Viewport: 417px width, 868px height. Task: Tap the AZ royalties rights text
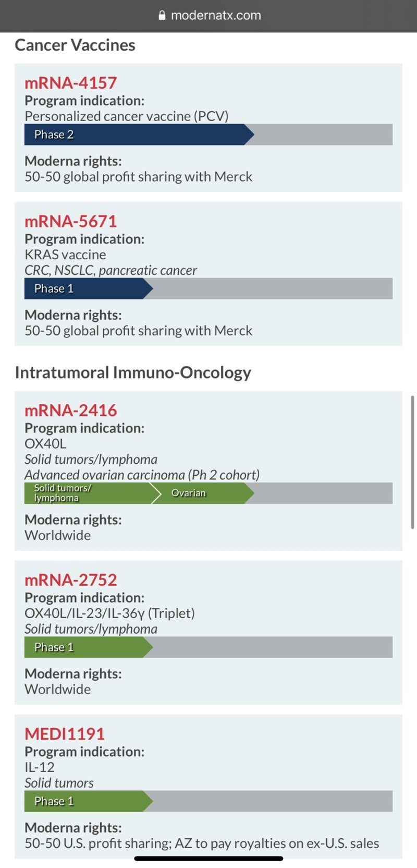pyautogui.click(x=202, y=843)
